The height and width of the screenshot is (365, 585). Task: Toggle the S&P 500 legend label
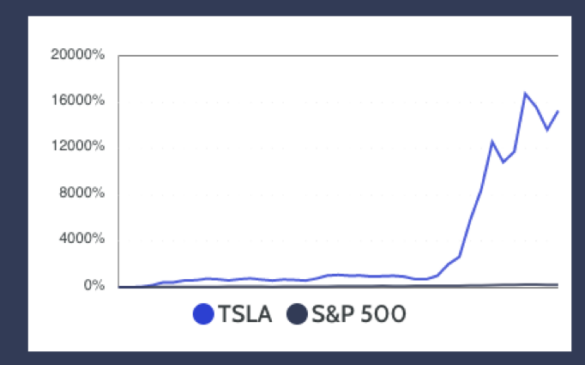(359, 314)
